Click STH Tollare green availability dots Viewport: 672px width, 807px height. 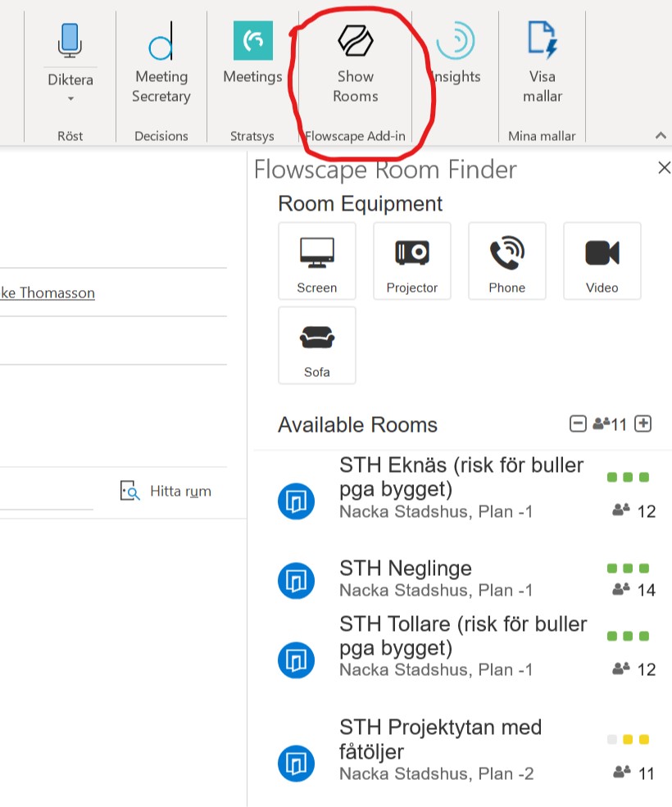click(x=628, y=636)
